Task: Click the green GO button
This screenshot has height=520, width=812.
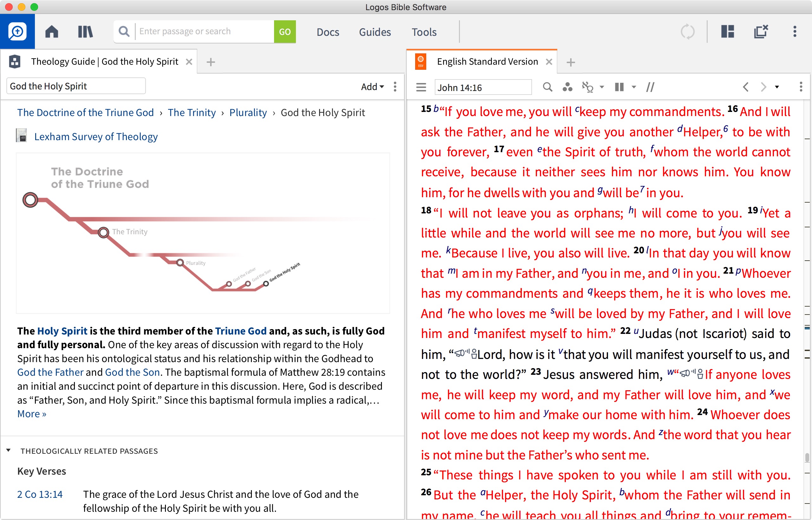Action: point(285,32)
